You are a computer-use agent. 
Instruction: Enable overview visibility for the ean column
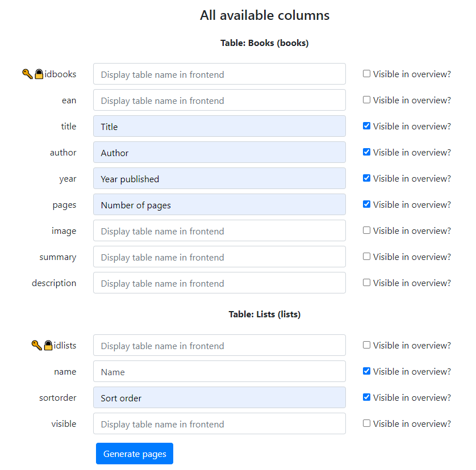(x=366, y=100)
